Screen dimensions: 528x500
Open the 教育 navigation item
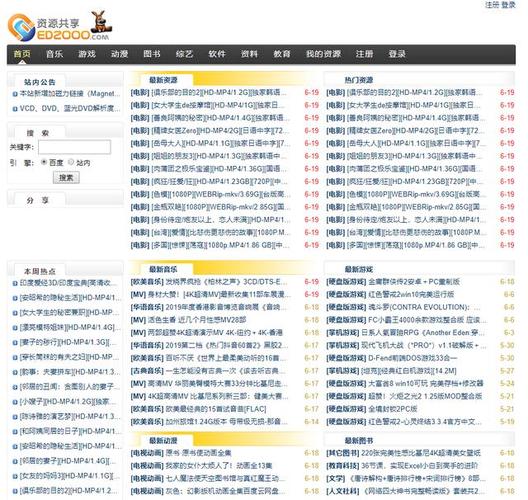(x=282, y=54)
